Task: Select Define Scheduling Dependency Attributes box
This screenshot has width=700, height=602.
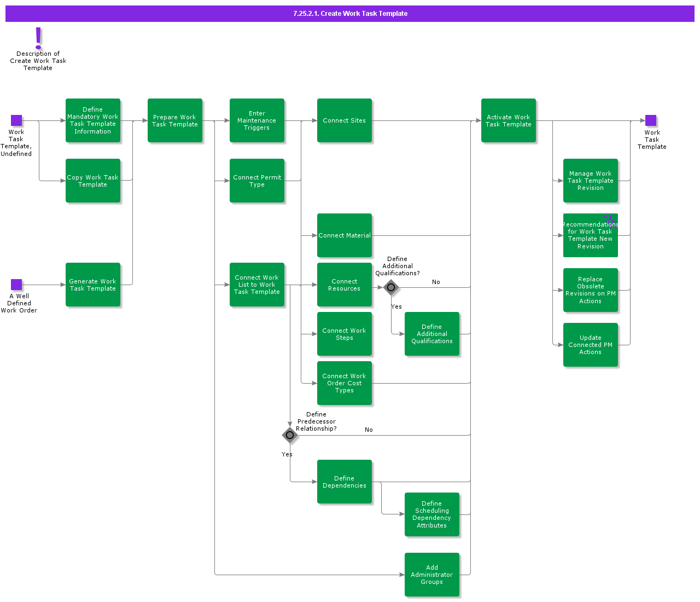Action: pos(432,514)
